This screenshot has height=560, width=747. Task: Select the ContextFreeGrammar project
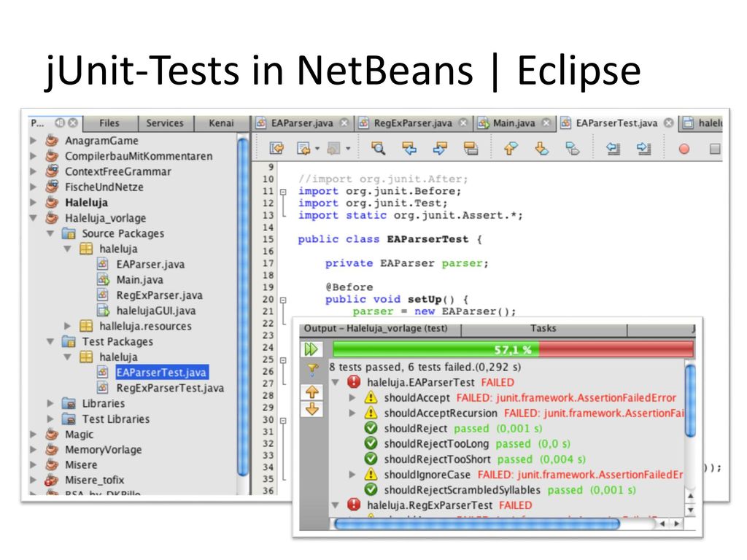coord(117,171)
